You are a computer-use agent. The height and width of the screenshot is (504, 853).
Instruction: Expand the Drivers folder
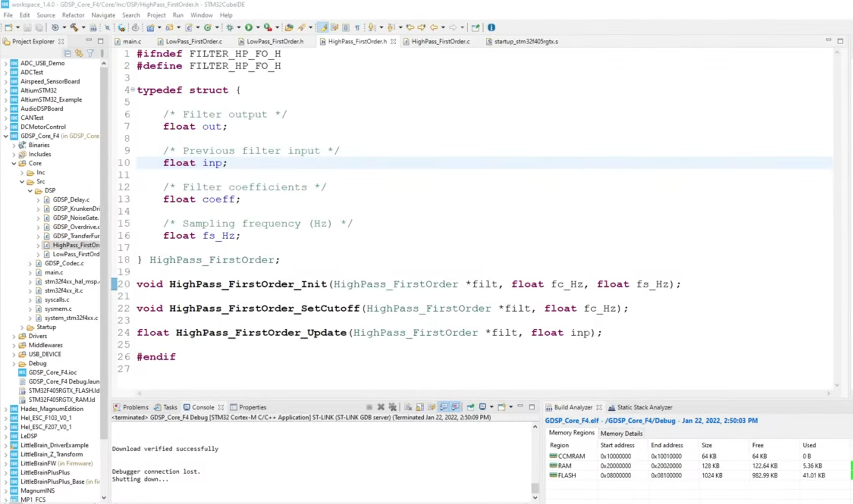tap(14, 336)
